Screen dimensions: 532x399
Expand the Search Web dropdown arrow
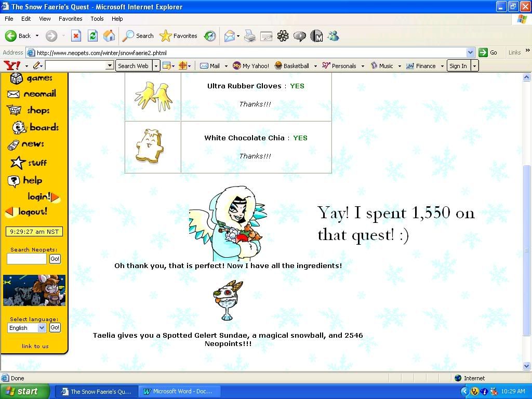tap(156, 66)
